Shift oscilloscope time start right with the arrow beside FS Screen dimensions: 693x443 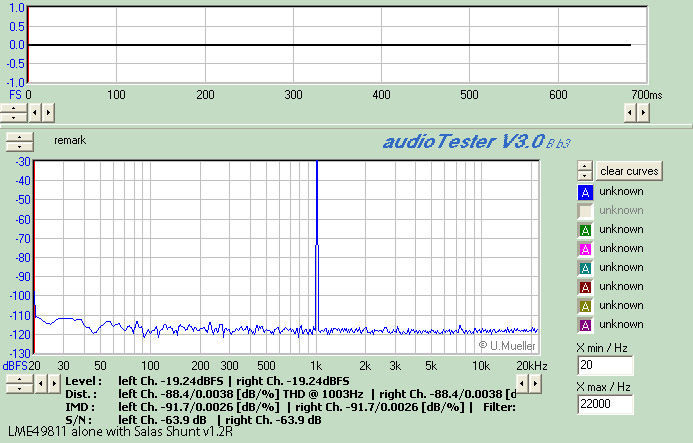(x=48, y=113)
